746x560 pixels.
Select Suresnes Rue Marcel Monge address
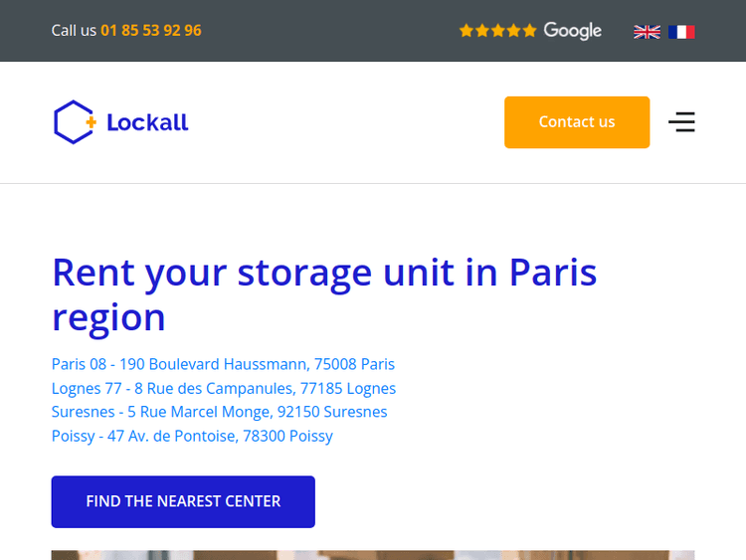(219, 412)
